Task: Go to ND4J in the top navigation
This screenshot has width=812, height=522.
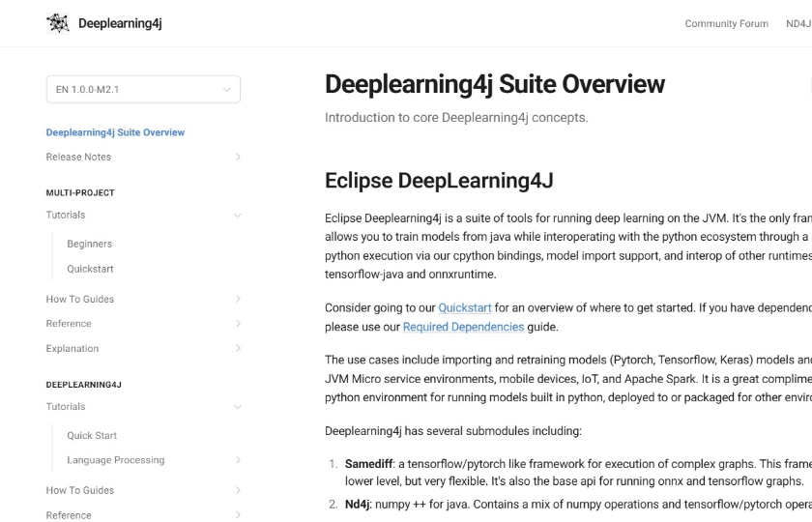Action: click(797, 24)
